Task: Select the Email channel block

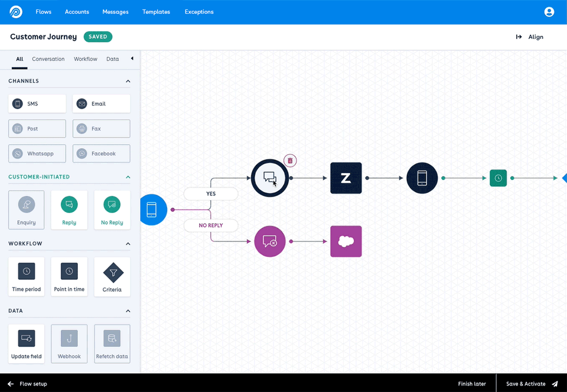Action: tap(101, 104)
